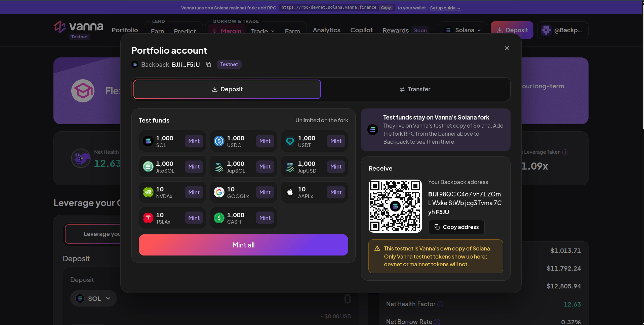The height and width of the screenshot is (325, 644).
Task: Click the profile avatar icon next to @Backp
Action: point(546,30)
